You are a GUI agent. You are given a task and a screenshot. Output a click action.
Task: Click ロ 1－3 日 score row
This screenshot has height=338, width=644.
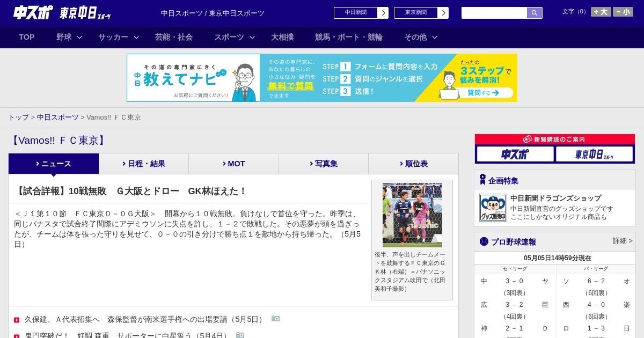tap(596, 328)
